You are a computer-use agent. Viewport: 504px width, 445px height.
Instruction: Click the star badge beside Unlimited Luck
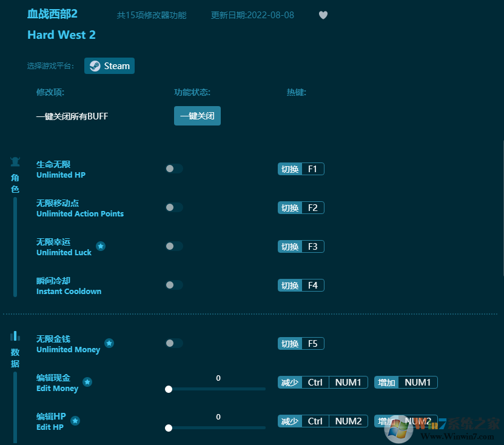tap(101, 246)
